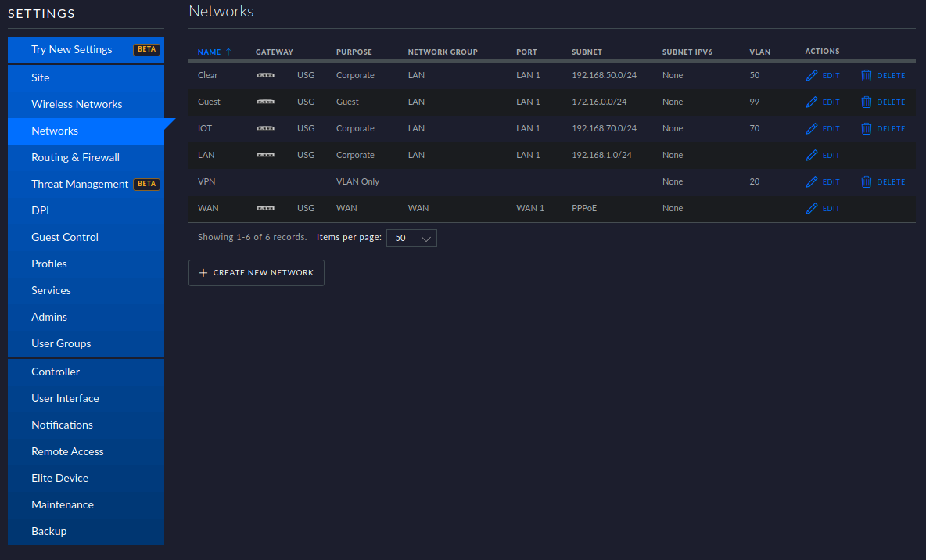The height and width of the screenshot is (560, 926).
Task: Click the trash icon for VPN network
Action: (867, 182)
